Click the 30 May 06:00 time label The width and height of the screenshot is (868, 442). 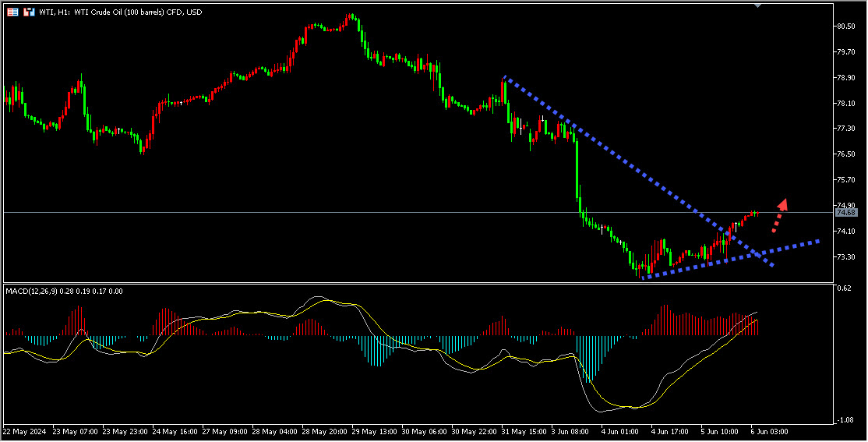click(x=425, y=432)
